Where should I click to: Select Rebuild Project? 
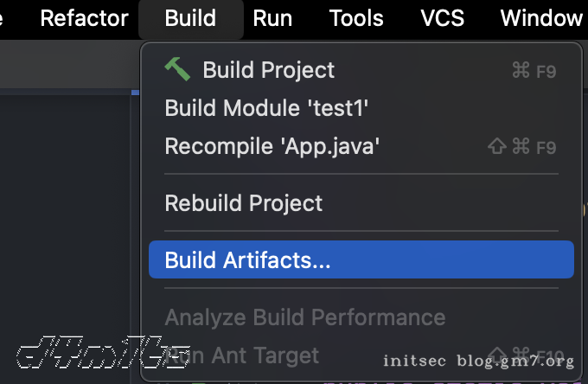(x=243, y=203)
